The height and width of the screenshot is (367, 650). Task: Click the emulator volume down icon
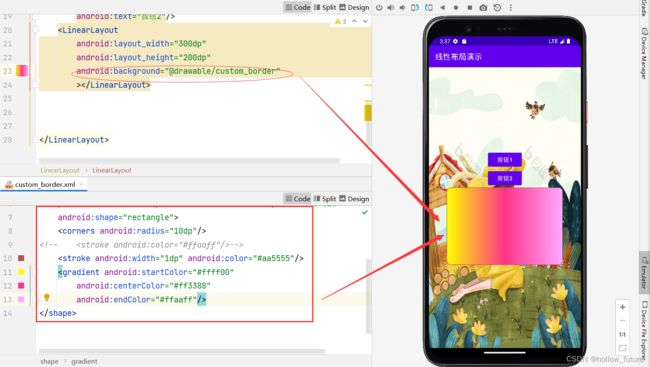click(x=402, y=7)
